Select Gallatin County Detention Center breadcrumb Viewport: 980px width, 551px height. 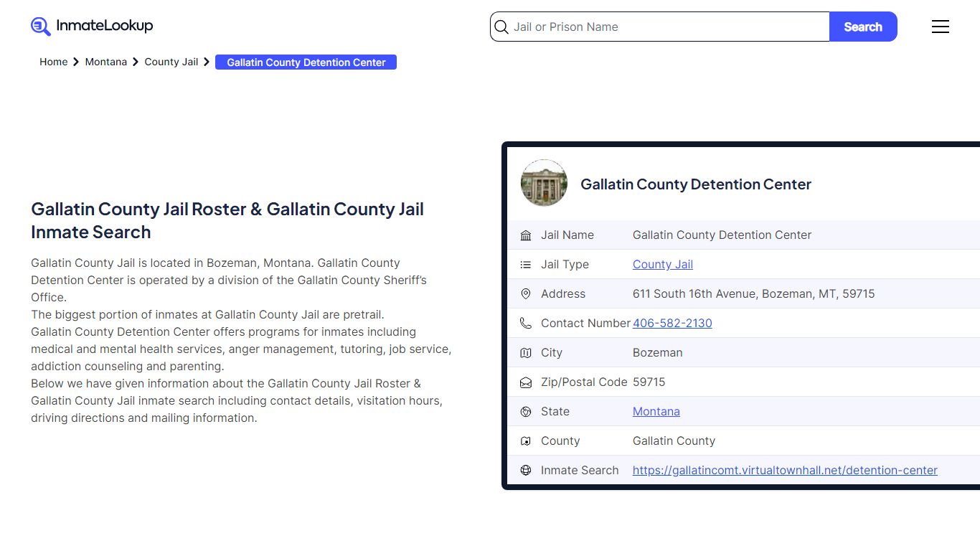[x=306, y=62]
